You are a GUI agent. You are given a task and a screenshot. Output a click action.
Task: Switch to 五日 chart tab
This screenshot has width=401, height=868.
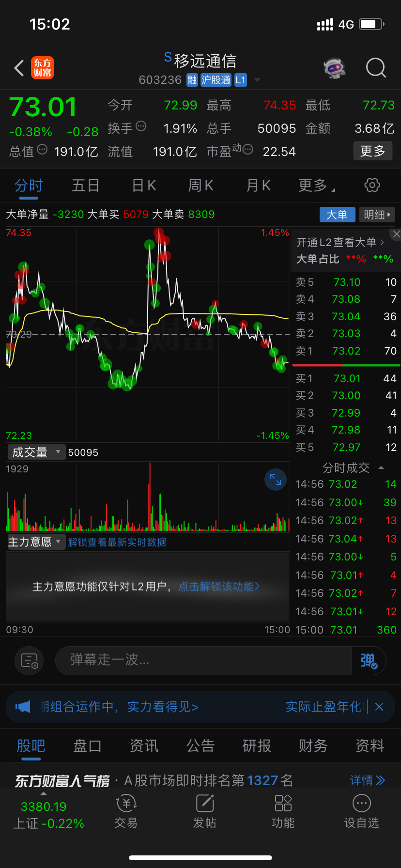[86, 186]
